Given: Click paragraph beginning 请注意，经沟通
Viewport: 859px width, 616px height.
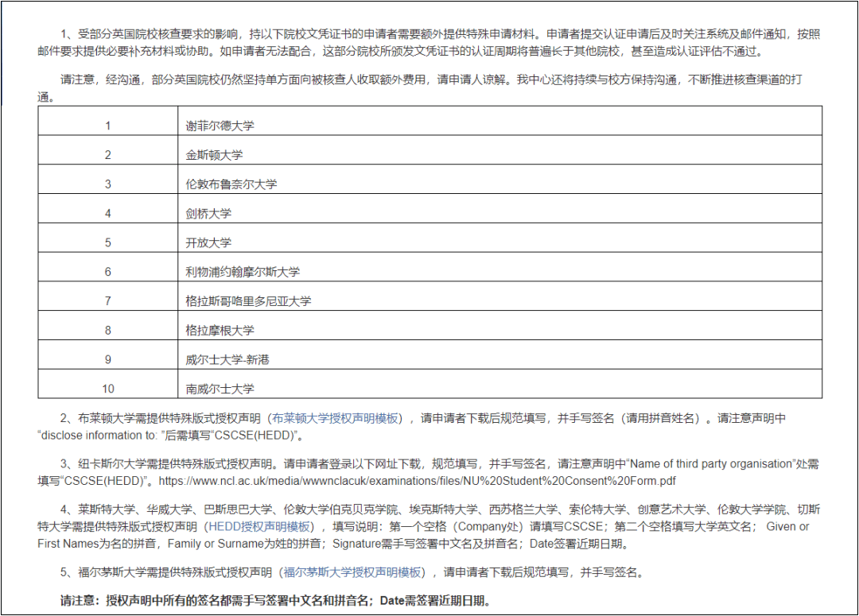Looking at the screenshot, I should coord(420,88).
